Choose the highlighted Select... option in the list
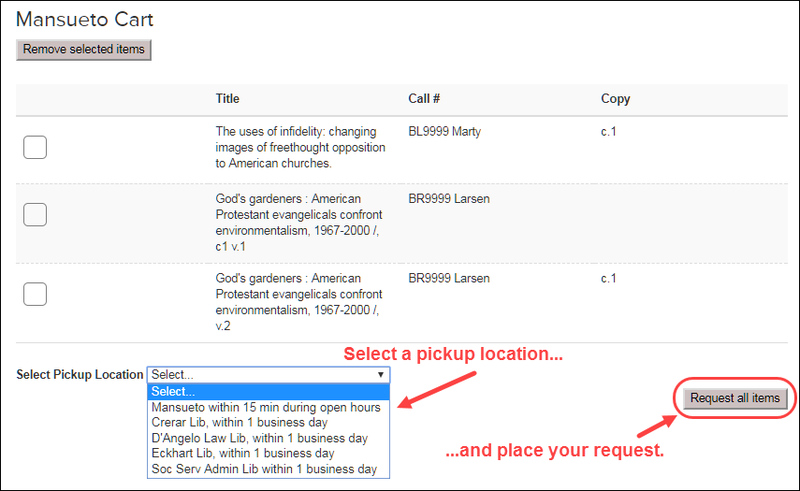Viewport: 800px width, 491px height. pos(268,391)
